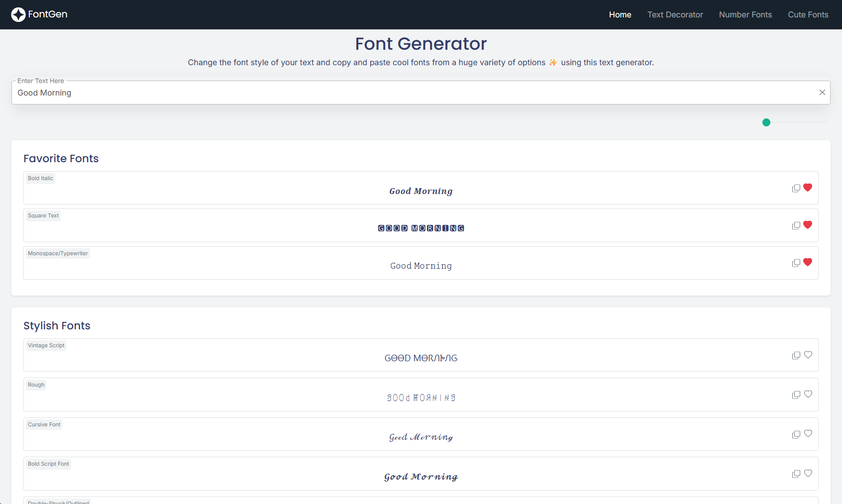The height and width of the screenshot is (504, 842).
Task: Favorite the Vintage Script font
Action: click(x=808, y=355)
